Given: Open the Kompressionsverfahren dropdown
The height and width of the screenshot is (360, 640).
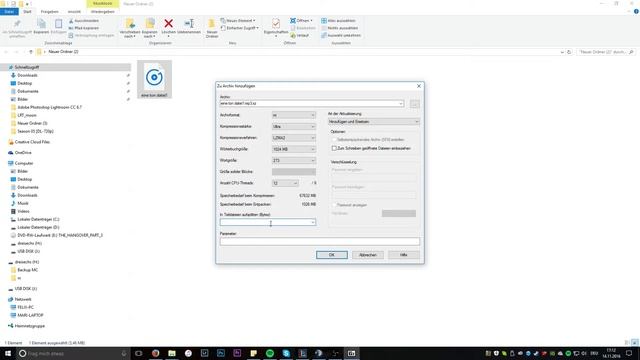Looking at the screenshot, I should pos(294,138).
